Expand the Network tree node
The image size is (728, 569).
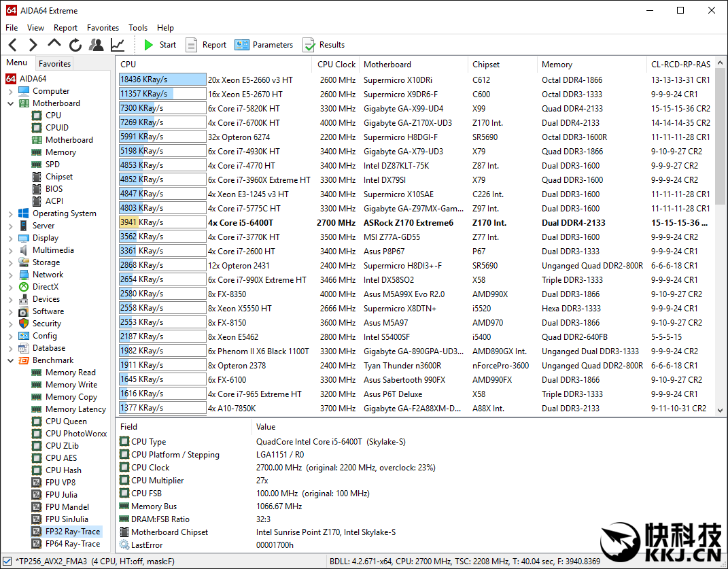click(10, 275)
